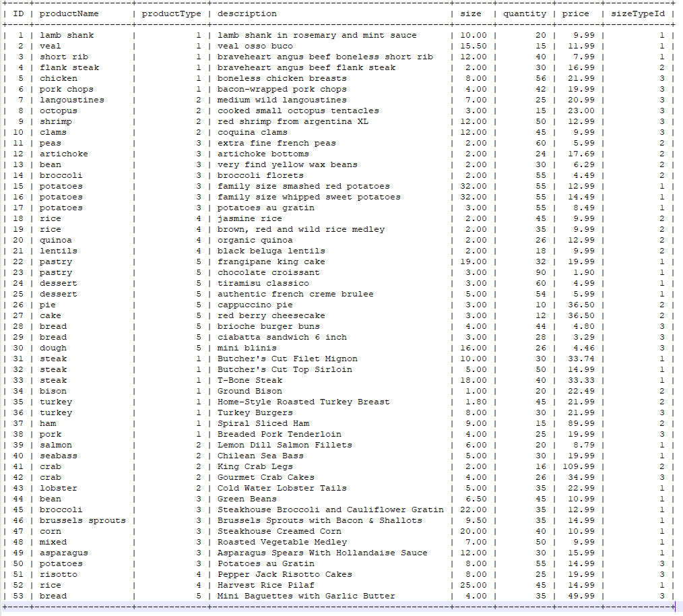Click 'Mini Baguettes with Garlic Butter'
Viewport: 683px width, 616px height.
coord(306,596)
